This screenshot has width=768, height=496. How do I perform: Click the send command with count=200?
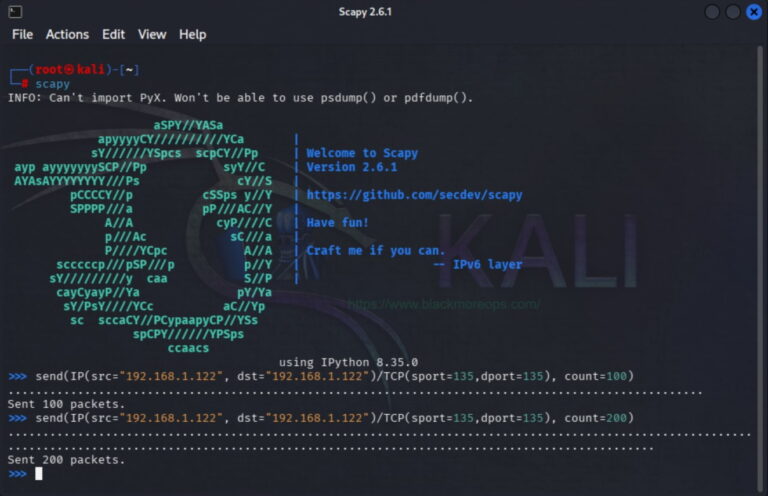coord(335,418)
